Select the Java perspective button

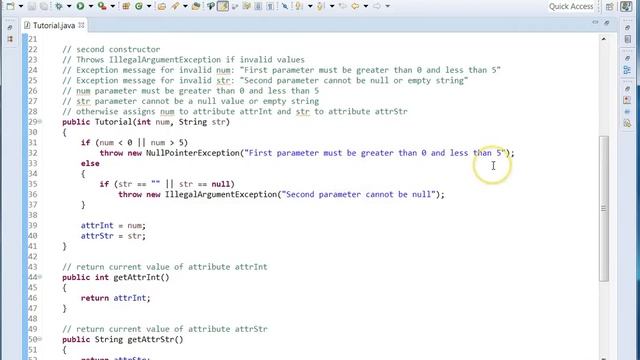pos(626,6)
